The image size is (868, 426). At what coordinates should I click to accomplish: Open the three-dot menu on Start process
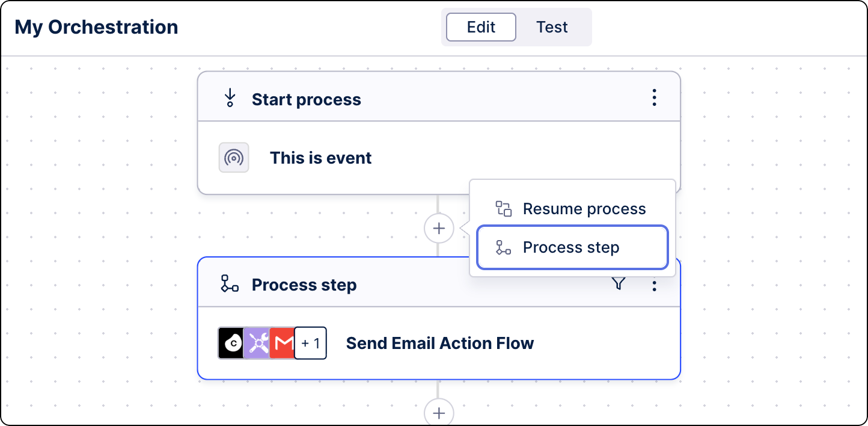[654, 97]
